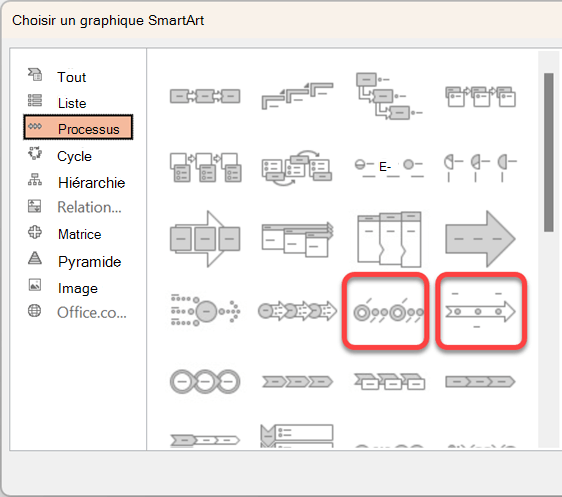Choose the interconnected block columns layout
Viewport: 562px width, 497px height.
[x=389, y=239]
